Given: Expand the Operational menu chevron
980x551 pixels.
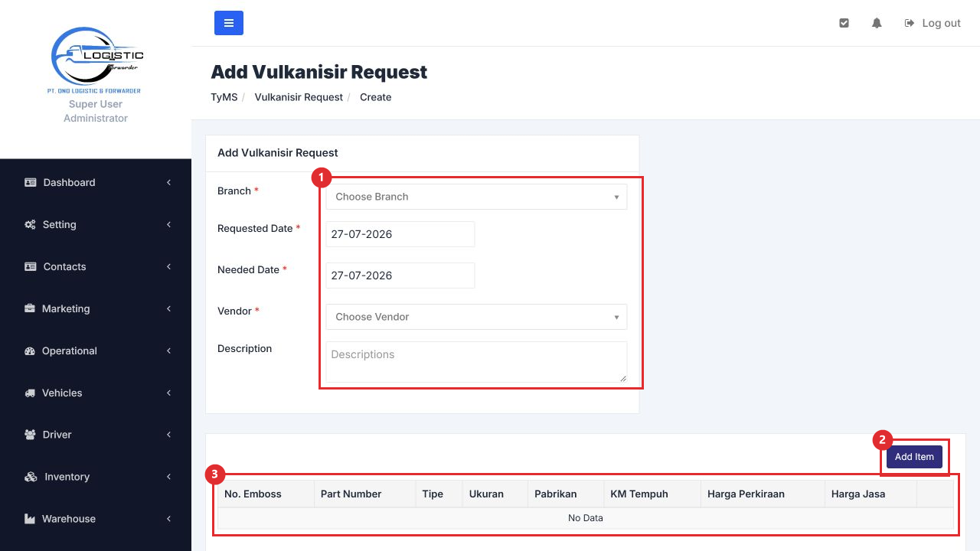Looking at the screenshot, I should click(168, 350).
